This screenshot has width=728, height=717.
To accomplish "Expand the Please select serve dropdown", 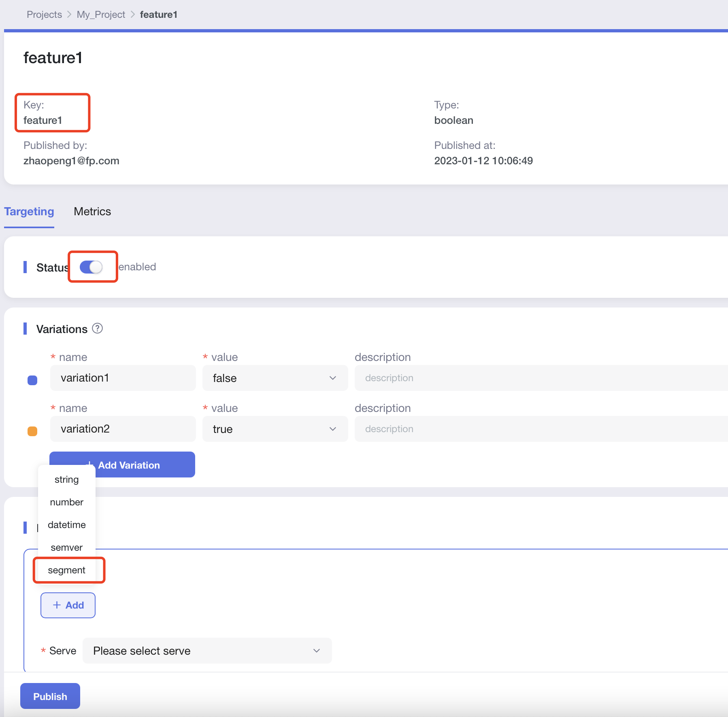I will pos(207,651).
